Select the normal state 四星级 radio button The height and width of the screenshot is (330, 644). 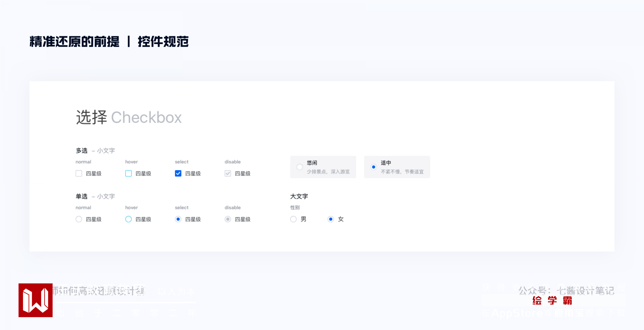[79, 219]
